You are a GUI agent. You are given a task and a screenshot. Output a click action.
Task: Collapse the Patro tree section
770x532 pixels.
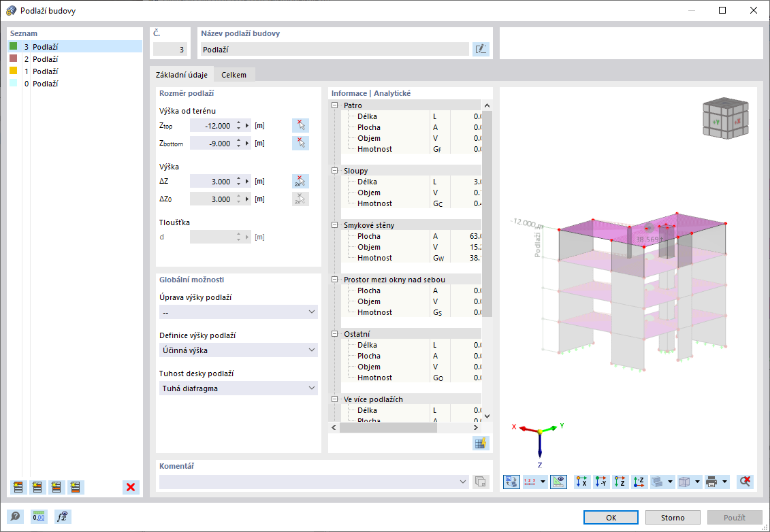tap(335, 105)
